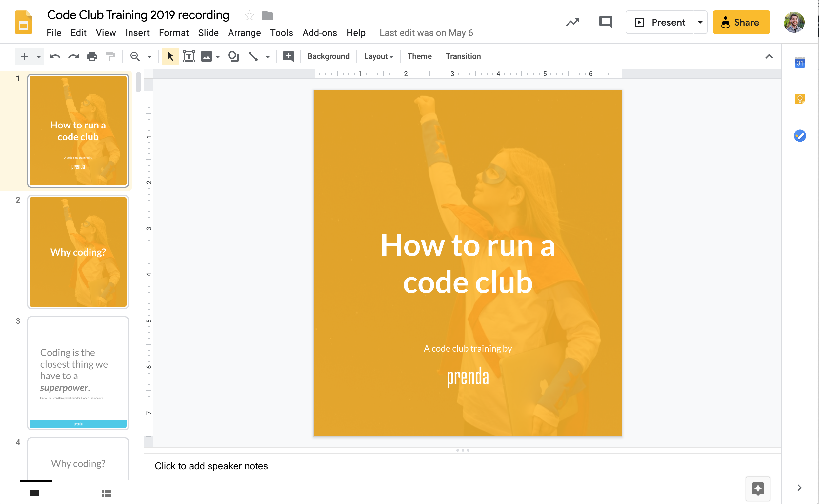Open the Insert menu

coord(137,33)
